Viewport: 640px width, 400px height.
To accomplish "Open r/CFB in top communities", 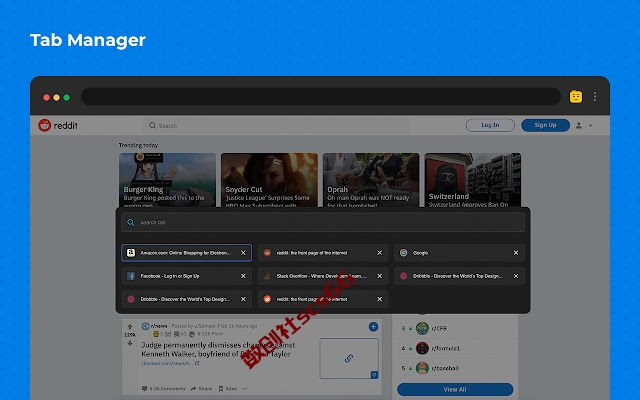I will [x=439, y=328].
